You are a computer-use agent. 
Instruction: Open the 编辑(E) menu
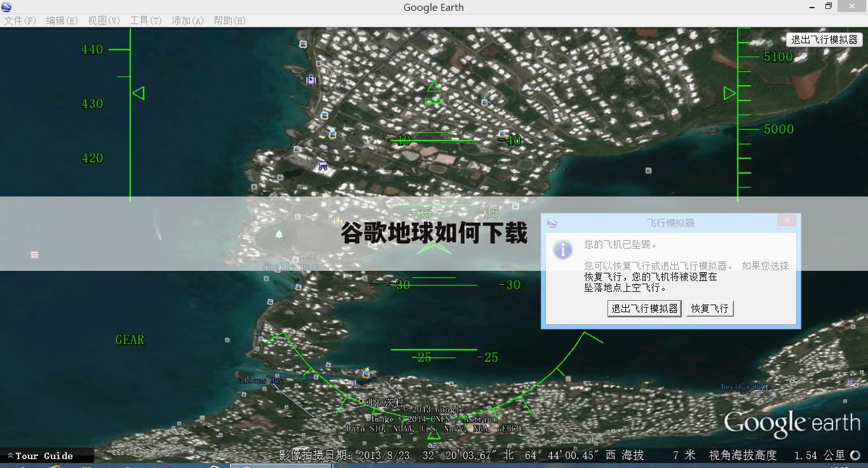click(62, 20)
